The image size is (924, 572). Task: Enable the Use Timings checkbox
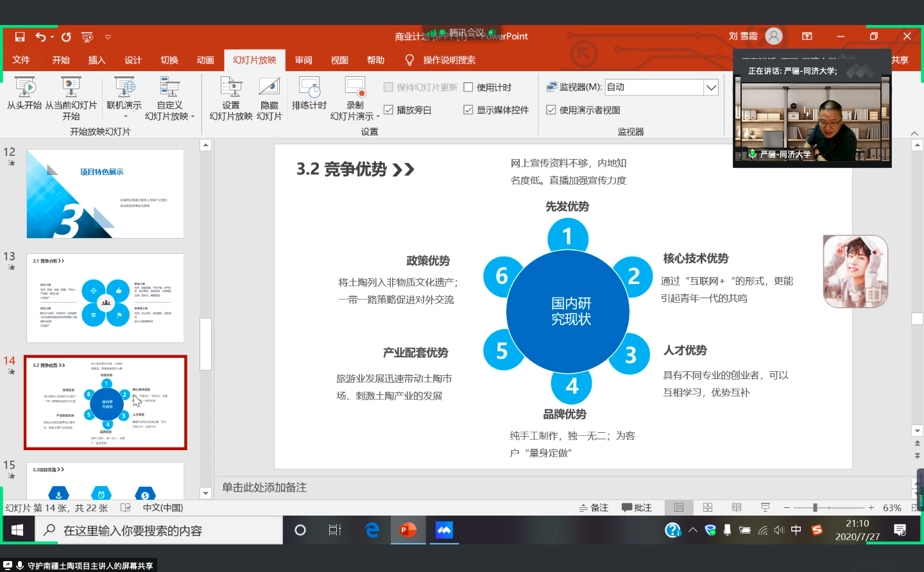(468, 88)
